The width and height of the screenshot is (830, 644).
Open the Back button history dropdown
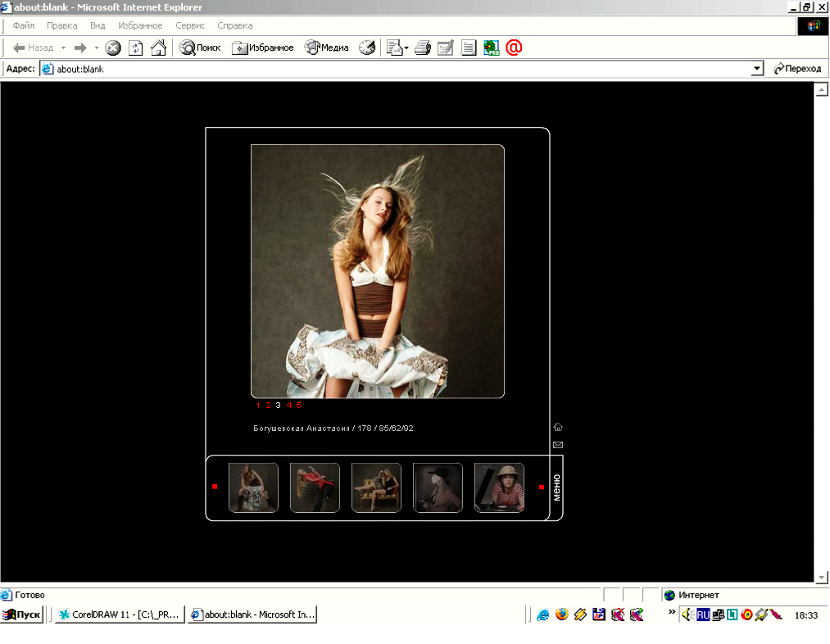[64, 48]
